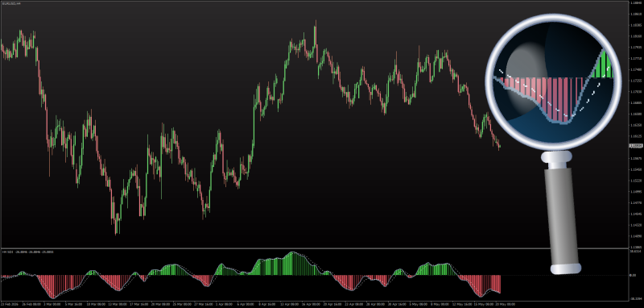Image resolution: width=644 pixels, height=308 pixels.
Task: Click the divider between chart and indicator subwindow
Action: (x=314, y=248)
